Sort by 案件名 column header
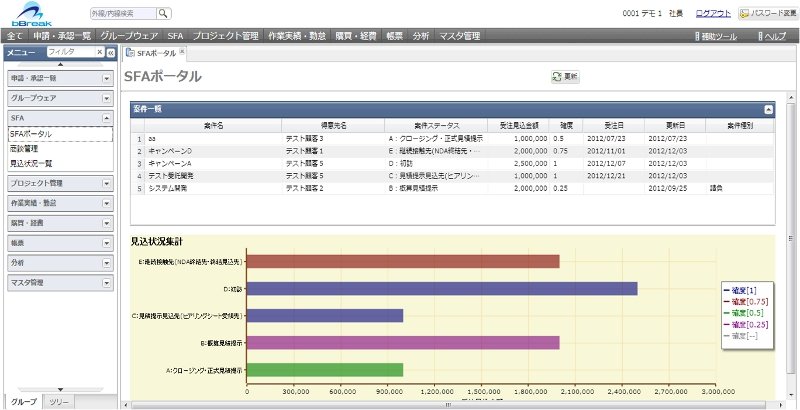Screen dimensions: 800x410 213,125
